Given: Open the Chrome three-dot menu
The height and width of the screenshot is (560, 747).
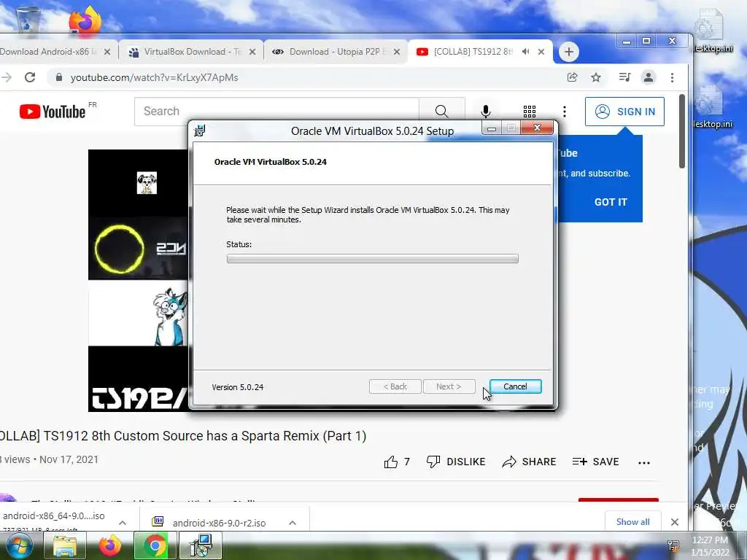Looking at the screenshot, I should coord(672,77).
